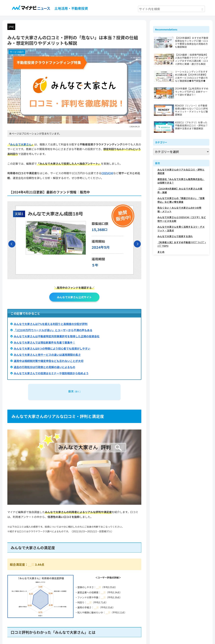Screen dimensions: 215x644
Task: Open the みんなで大家さん highlighted link in intro
Action: (21, 144)
